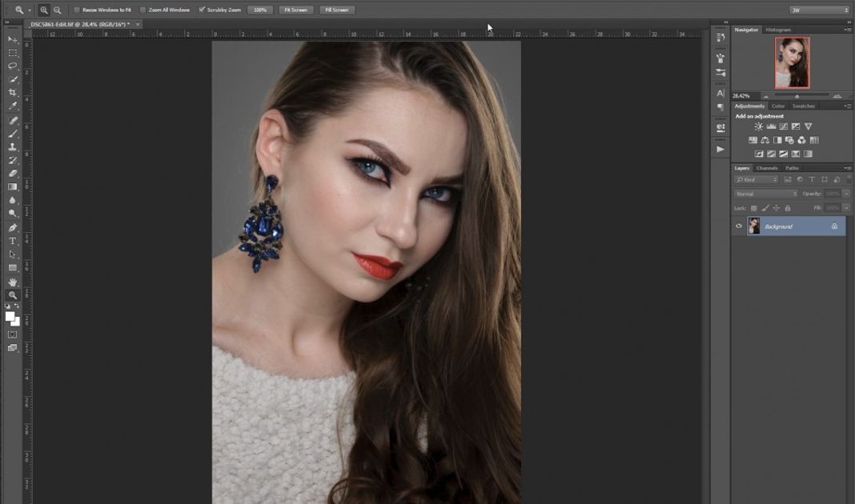Click the Navigator zoom slider handle
855x504 pixels.
click(797, 96)
